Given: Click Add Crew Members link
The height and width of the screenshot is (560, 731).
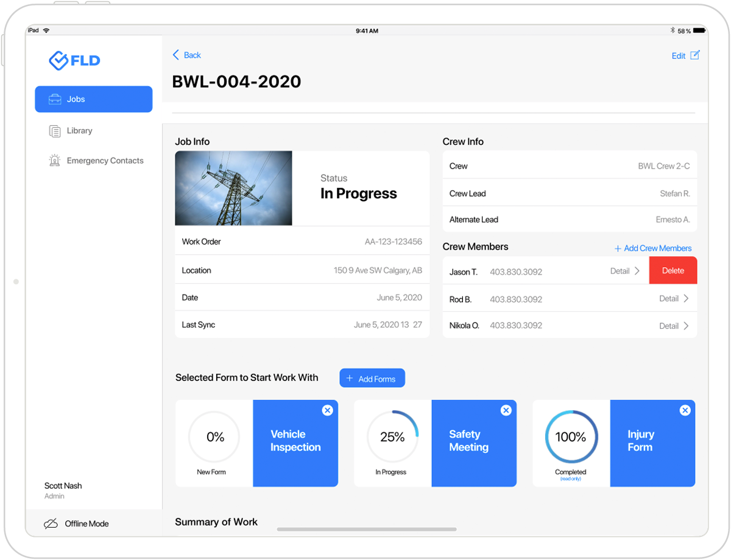Looking at the screenshot, I should (652, 248).
